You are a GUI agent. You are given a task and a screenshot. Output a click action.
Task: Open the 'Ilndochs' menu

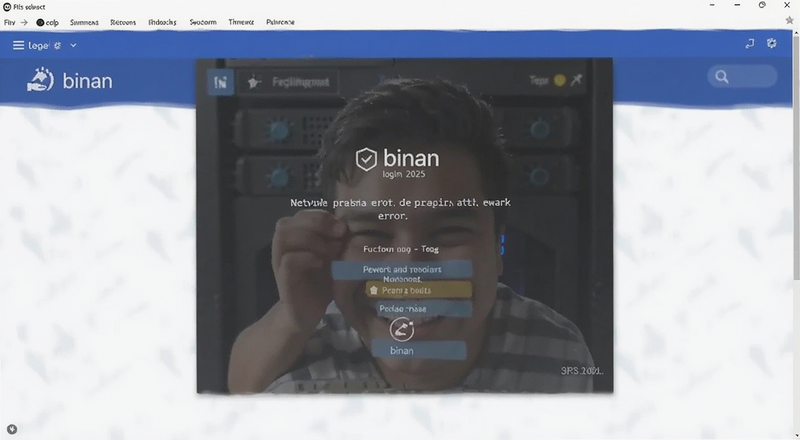coord(162,22)
